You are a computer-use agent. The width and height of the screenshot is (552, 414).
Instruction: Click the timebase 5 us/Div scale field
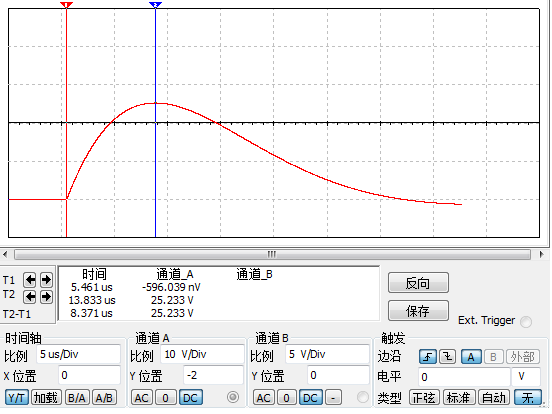79,354
